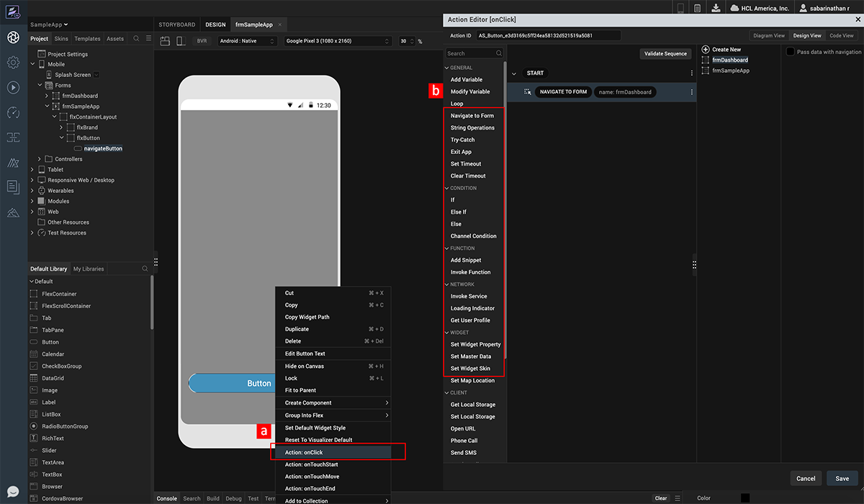The height and width of the screenshot is (504, 864).
Task: Switch to the Skins tab
Action: [x=61, y=39]
